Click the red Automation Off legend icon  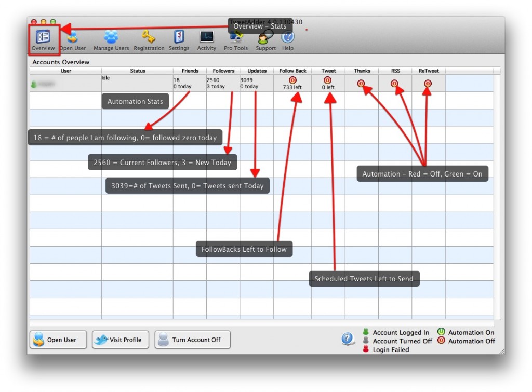click(441, 340)
